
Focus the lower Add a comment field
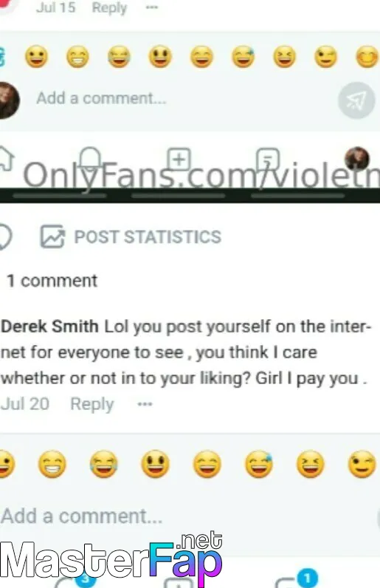click(82, 516)
